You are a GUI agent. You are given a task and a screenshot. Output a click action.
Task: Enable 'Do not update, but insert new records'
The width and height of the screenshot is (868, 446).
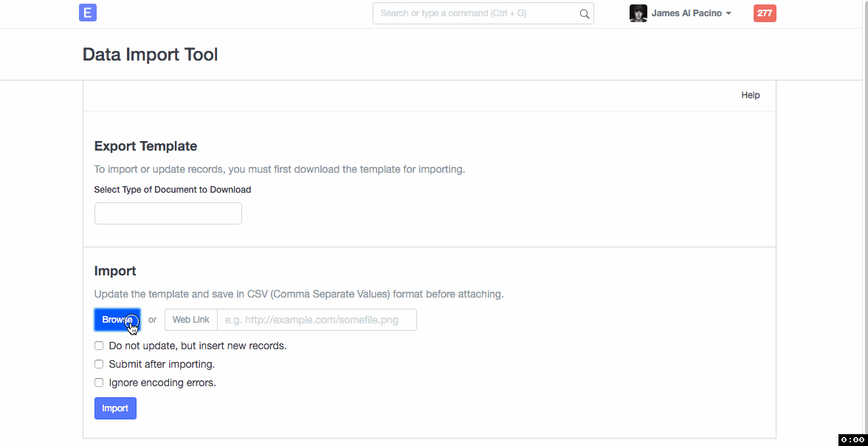(x=99, y=346)
